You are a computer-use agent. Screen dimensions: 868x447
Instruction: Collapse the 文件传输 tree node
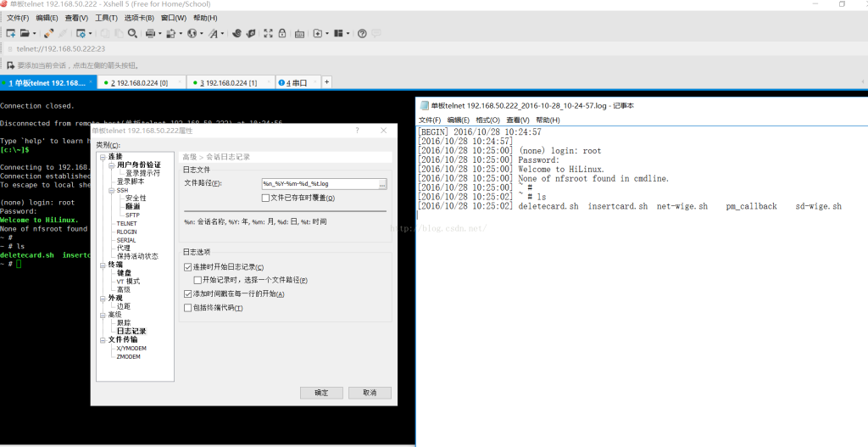(103, 339)
